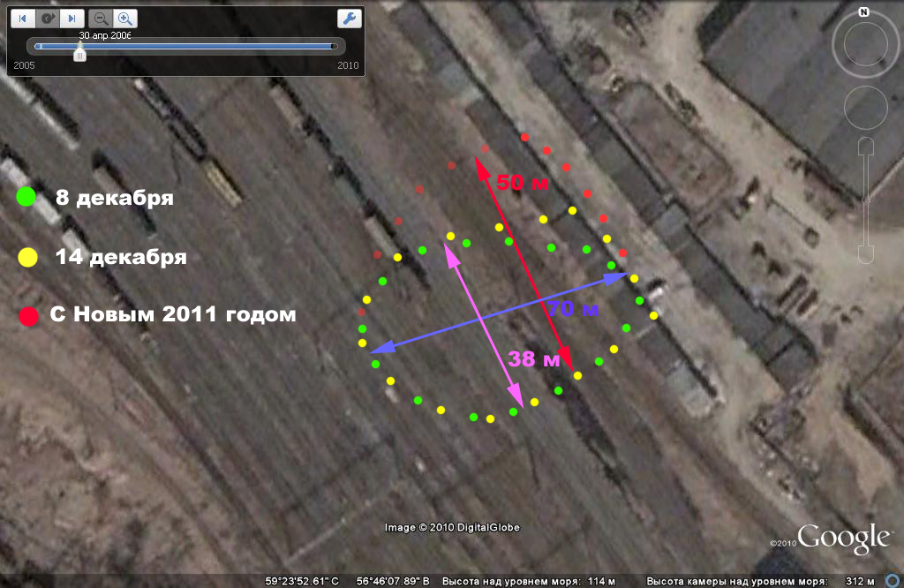Reset the view north with the N button
The image size is (904, 588).
864,12
